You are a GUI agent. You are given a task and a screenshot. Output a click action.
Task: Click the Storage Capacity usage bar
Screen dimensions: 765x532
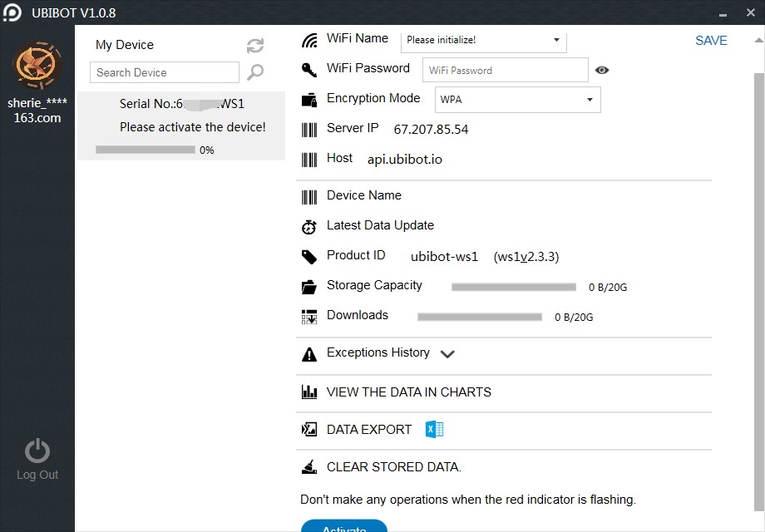coord(514,288)
